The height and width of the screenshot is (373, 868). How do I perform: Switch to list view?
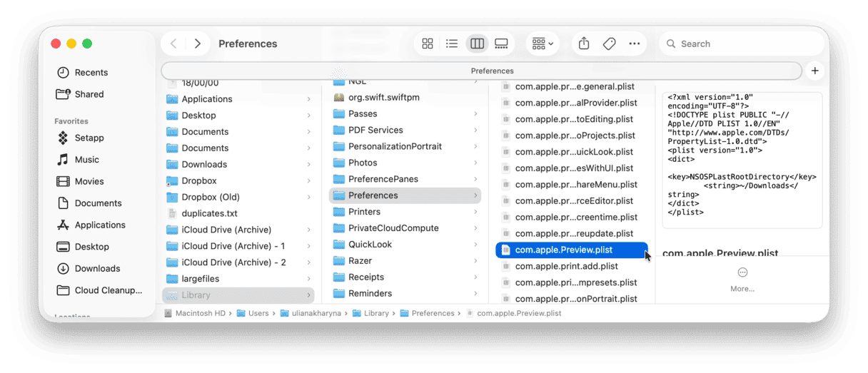[x=452, y=44]
